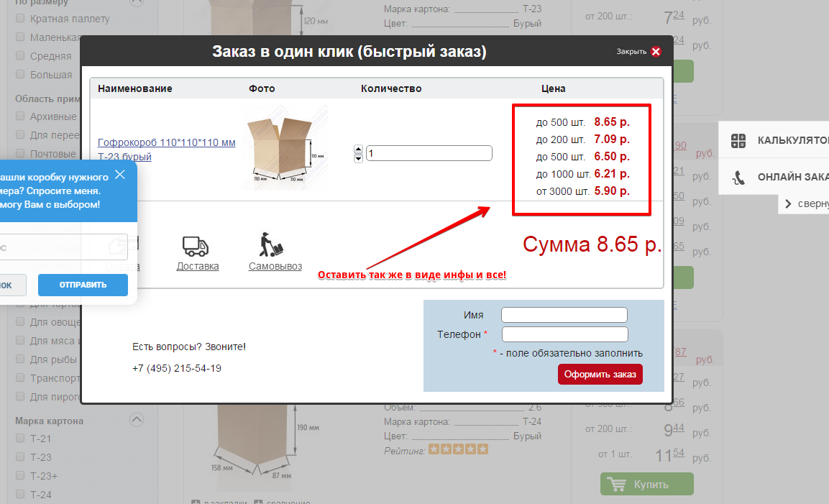Close the quick order dialog with red X
The width and height of the screenshot is (829, 504).
click(x=655, y=52)
